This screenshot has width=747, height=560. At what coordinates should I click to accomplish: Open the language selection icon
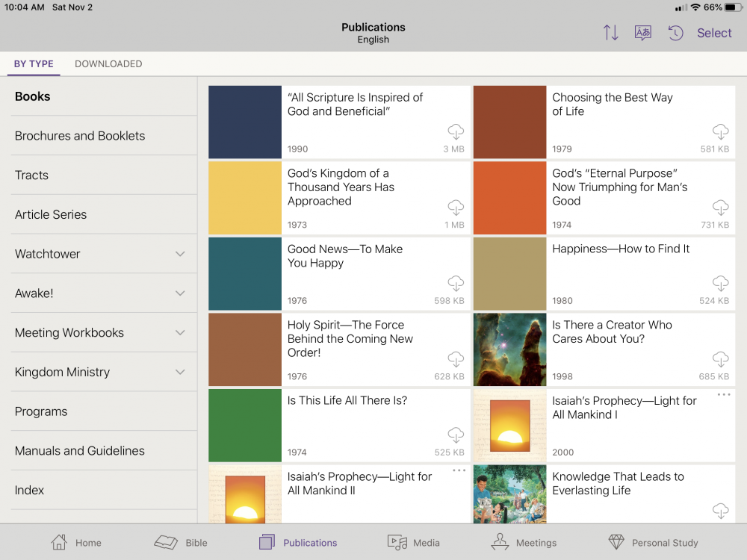click(642, 33)
